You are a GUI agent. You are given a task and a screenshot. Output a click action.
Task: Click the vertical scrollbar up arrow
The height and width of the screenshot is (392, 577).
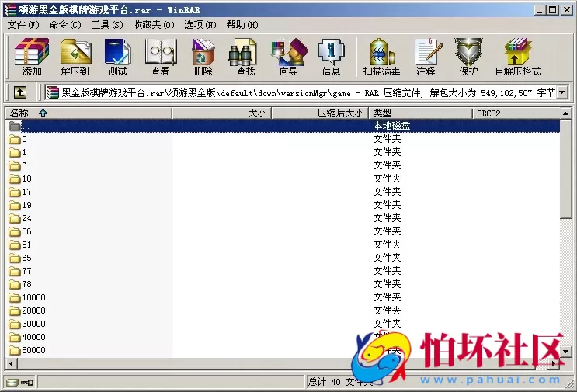coord(566,113)
